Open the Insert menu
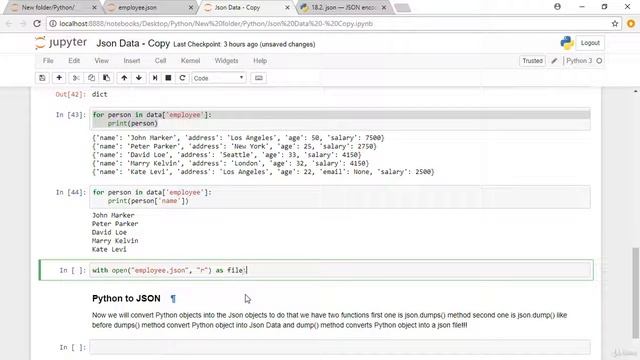The image size is (640, 360). 132,61
